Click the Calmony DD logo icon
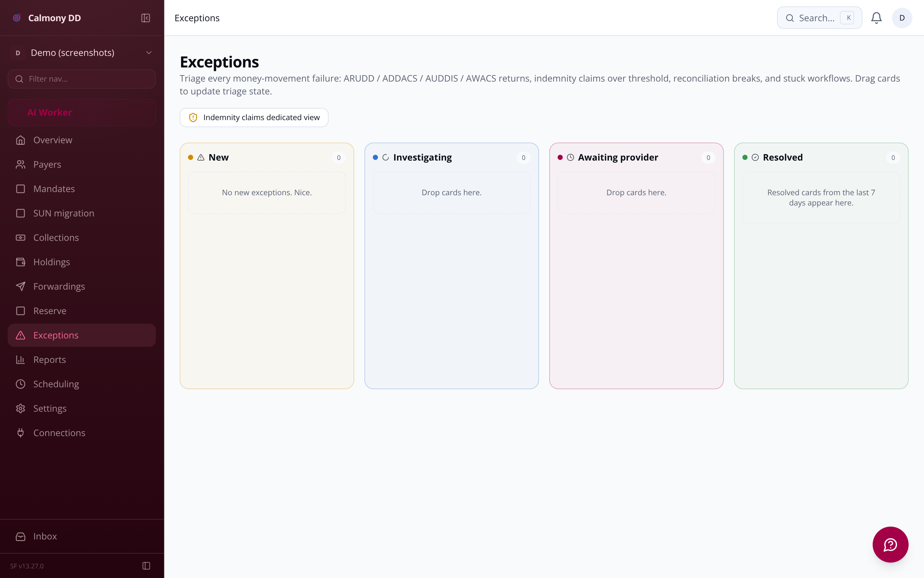The width and height of the screenshot is (924, 578). click(17, 18)
